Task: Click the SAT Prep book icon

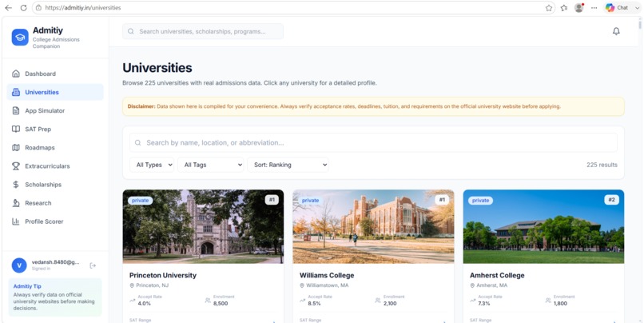Action: click(16, 129)
